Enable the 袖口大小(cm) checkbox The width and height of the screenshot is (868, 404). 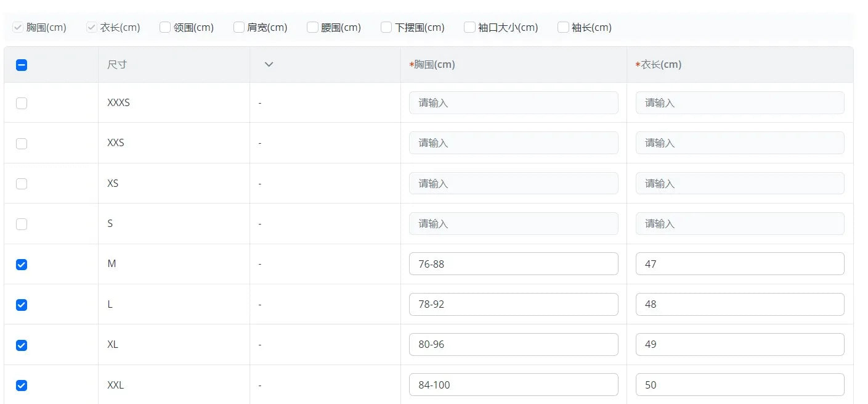coord(469,27)
